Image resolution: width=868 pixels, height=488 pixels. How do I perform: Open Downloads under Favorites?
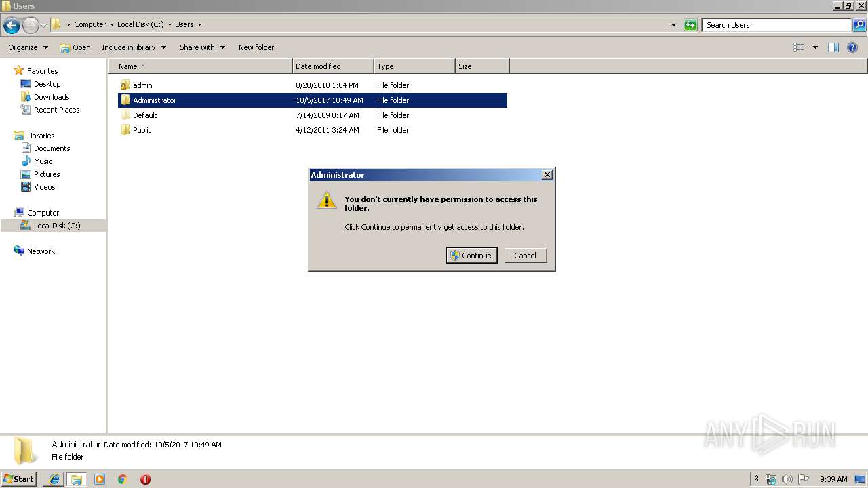coord(52,97)
